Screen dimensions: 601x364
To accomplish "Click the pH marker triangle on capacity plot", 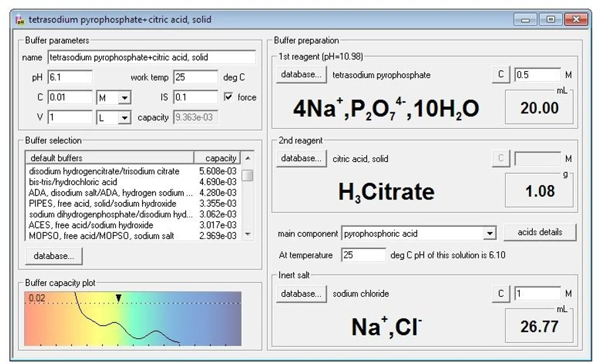I will click(x=119, y=298).
